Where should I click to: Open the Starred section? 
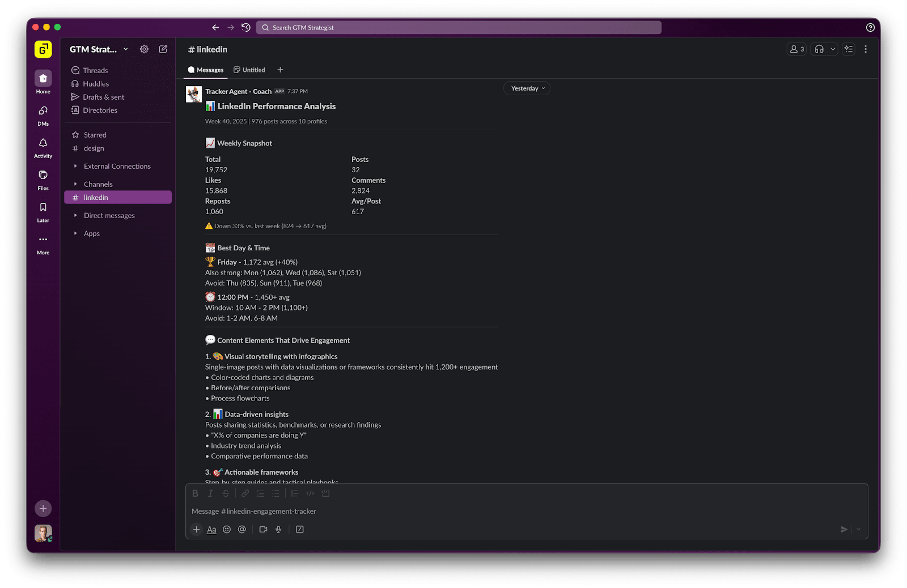[x=118, y=135]
